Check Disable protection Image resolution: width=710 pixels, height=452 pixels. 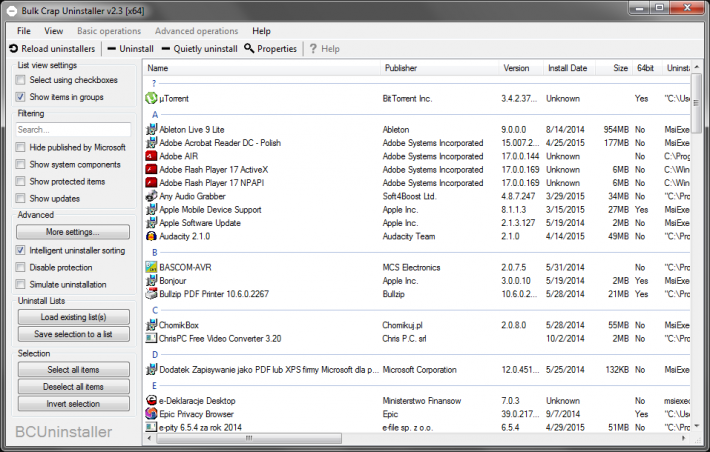pos(20,267)
